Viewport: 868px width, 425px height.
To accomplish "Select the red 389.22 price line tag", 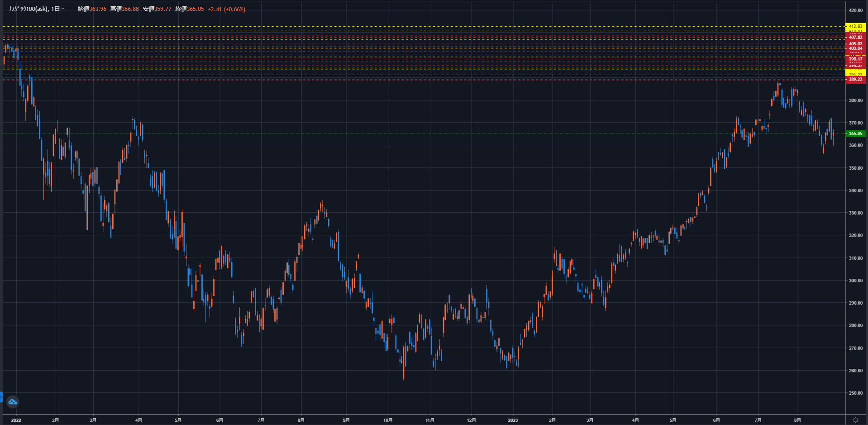I will (x=855, y=80).
